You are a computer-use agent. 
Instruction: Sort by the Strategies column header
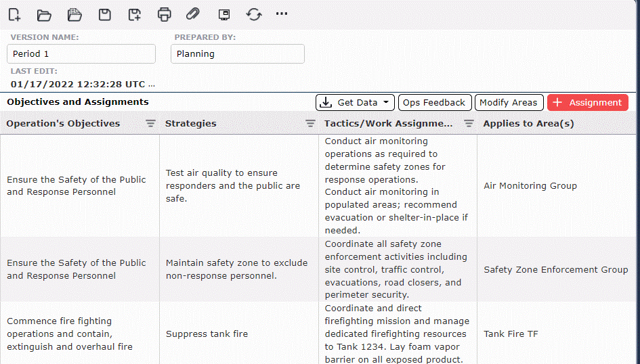click(x=190, y=124)
